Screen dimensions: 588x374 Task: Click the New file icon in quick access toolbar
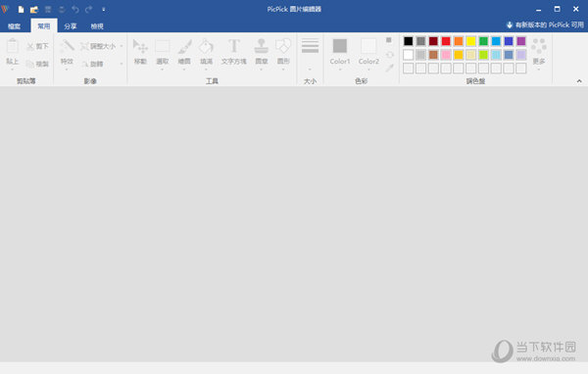pyautogui.click(x=21, y=10)
